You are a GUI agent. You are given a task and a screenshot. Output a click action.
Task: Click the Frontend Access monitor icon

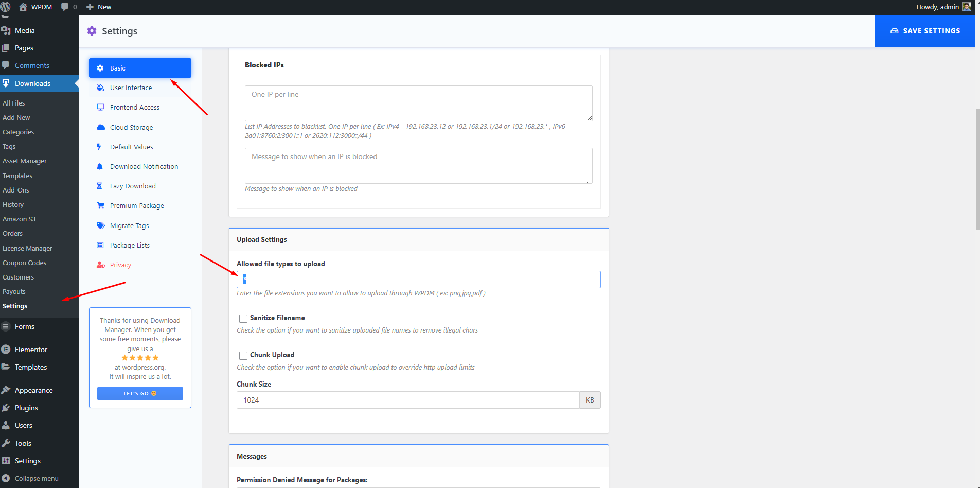pyautogui.click(x=100, y=107)
